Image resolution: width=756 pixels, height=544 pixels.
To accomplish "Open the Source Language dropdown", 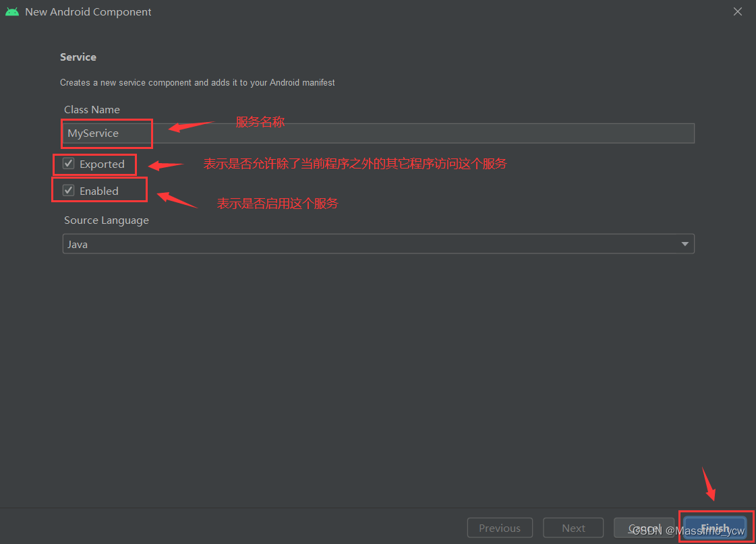I will coord(378,244).
